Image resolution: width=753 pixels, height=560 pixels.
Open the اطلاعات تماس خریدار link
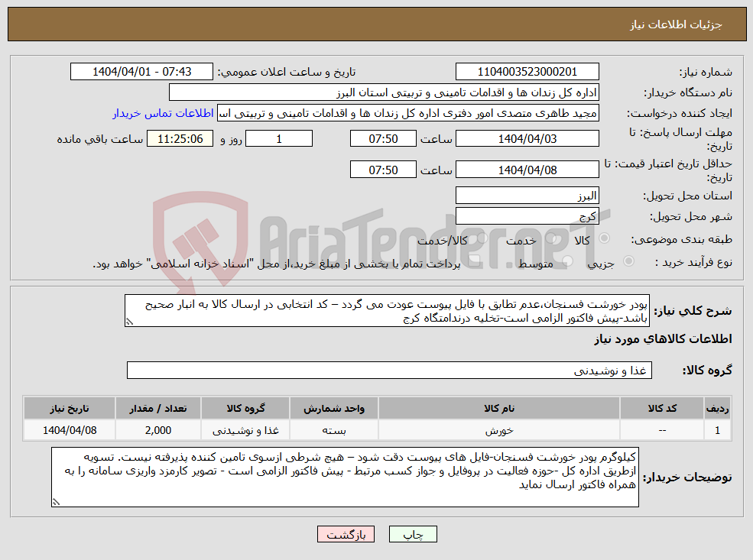(x=164, y=113)
